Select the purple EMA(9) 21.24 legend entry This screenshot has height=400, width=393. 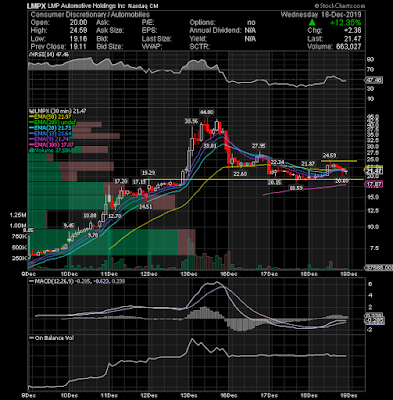(50, 139)
